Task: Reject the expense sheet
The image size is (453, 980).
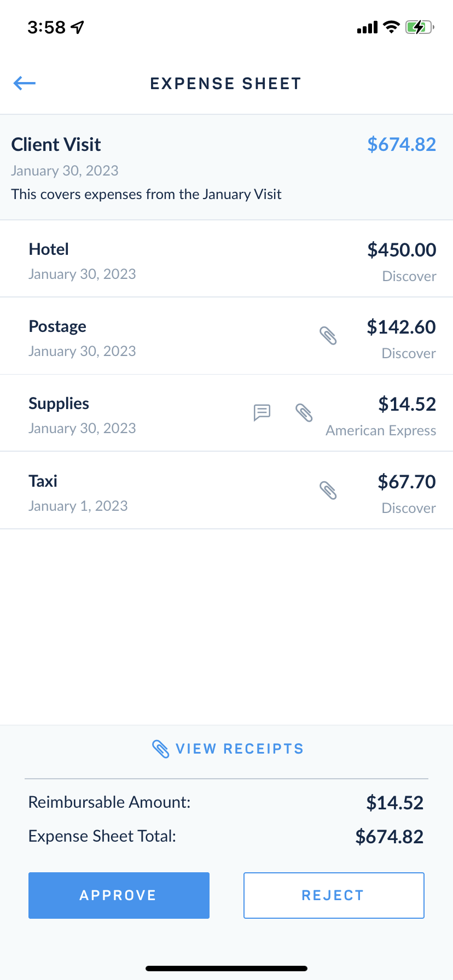Action: point(334,895)
